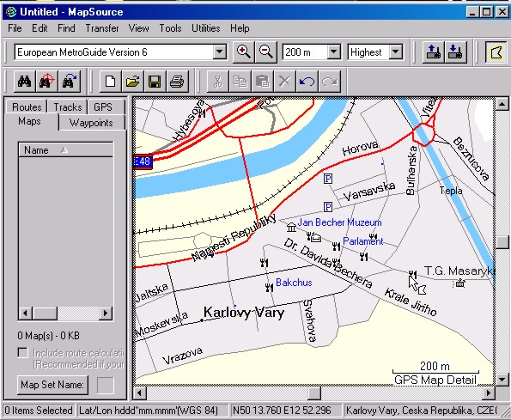Click map scroll up arrow

tap(502, 105)
